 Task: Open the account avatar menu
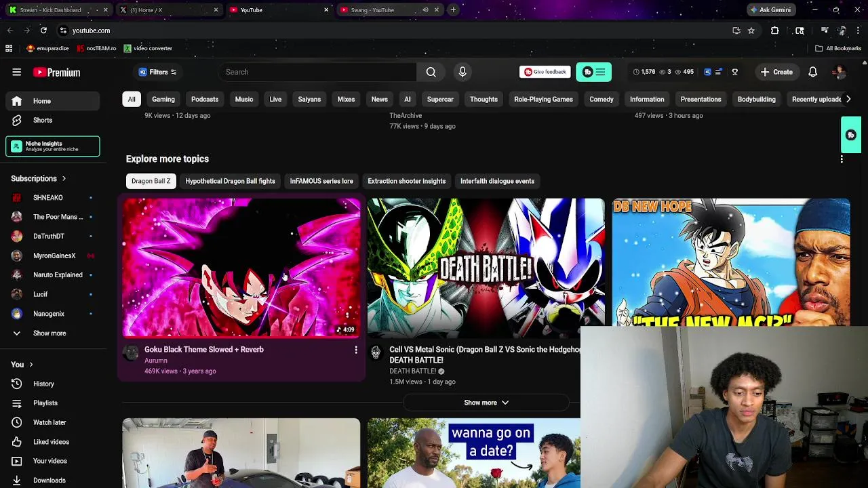[840, 72]
